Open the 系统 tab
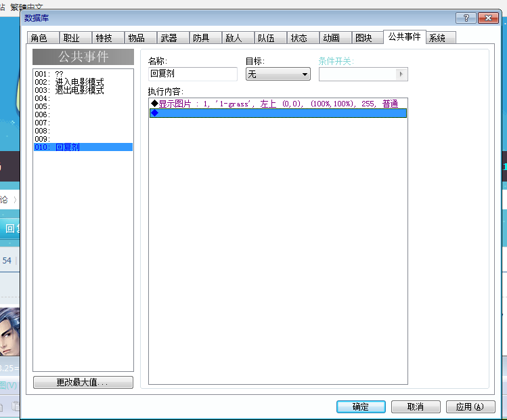 [441, 38]
